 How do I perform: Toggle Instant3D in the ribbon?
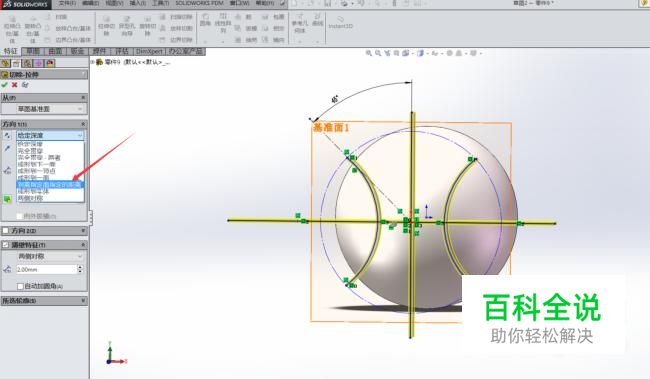pyautogui.click(x=340, y=22)
